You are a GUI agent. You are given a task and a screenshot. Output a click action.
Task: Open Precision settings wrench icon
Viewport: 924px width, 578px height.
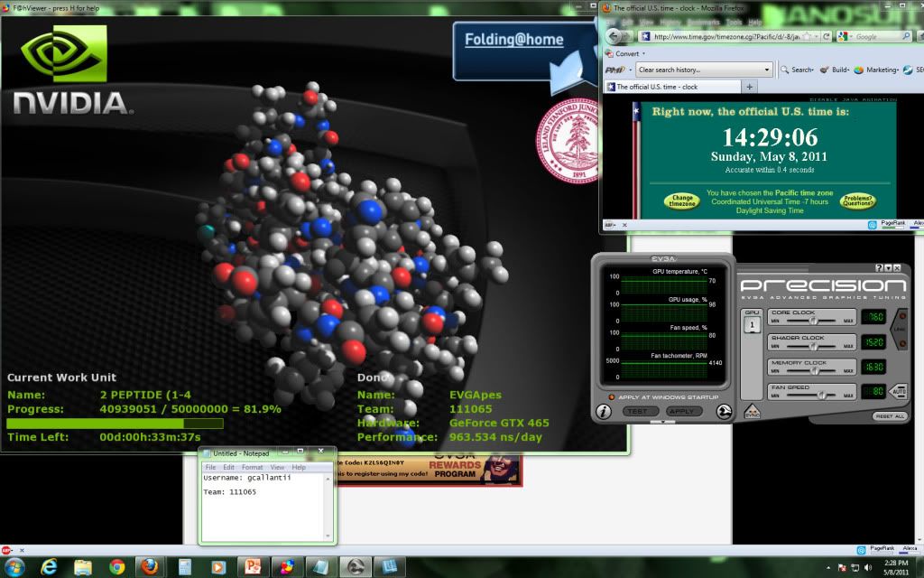tap(724, 411)
